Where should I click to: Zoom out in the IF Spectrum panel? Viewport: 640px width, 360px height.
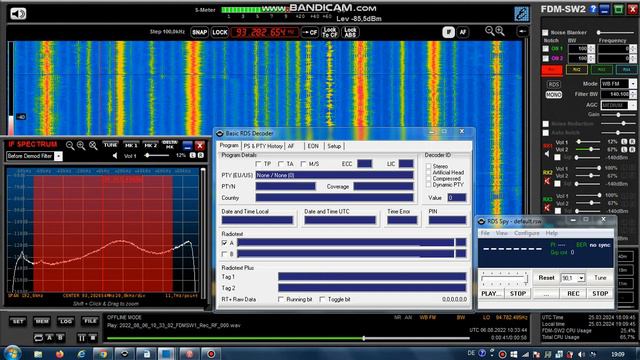[x=70, y=146]
